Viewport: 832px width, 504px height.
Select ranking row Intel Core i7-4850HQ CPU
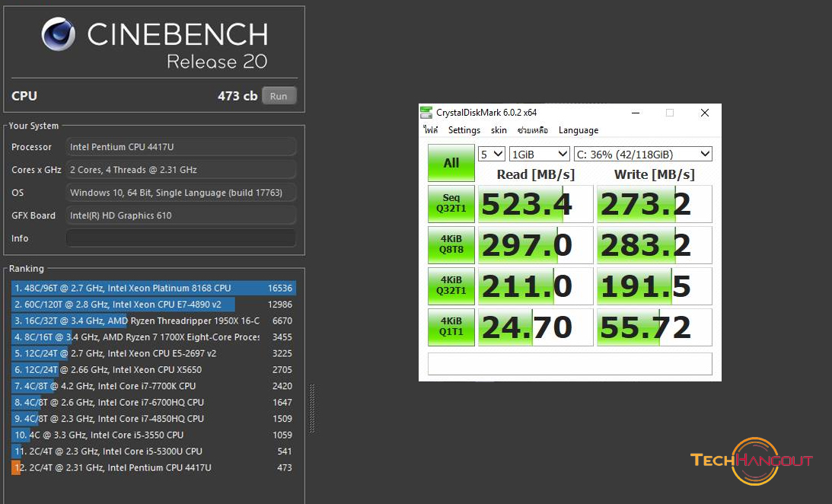153,419
